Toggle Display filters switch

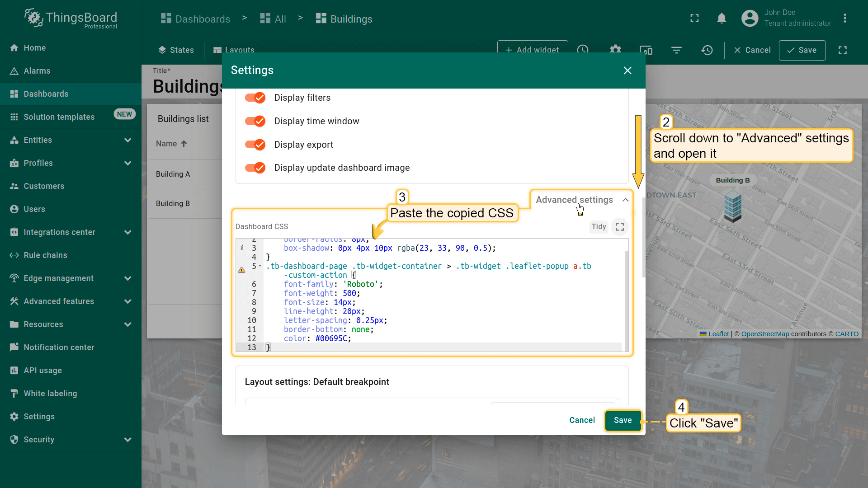tap(255, 98)
